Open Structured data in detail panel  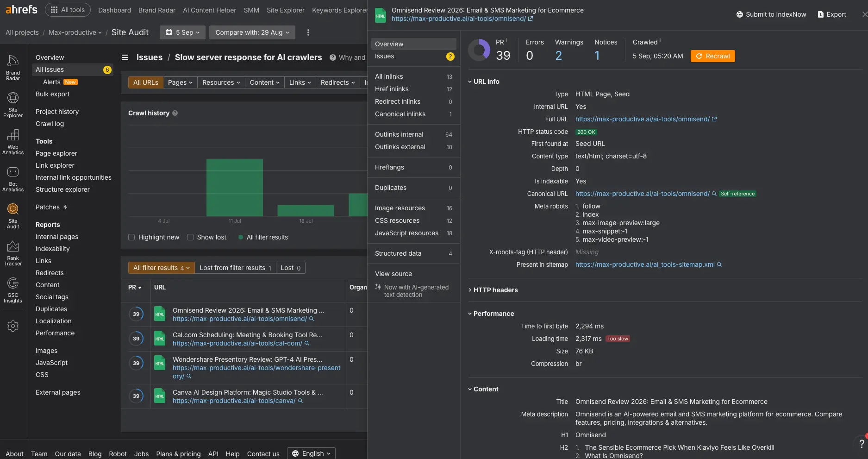click(x=414, y=253)
